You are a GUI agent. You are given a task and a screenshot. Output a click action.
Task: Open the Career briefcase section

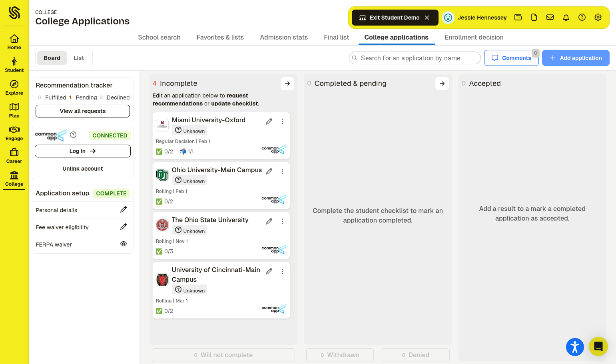tap(14, 156)
